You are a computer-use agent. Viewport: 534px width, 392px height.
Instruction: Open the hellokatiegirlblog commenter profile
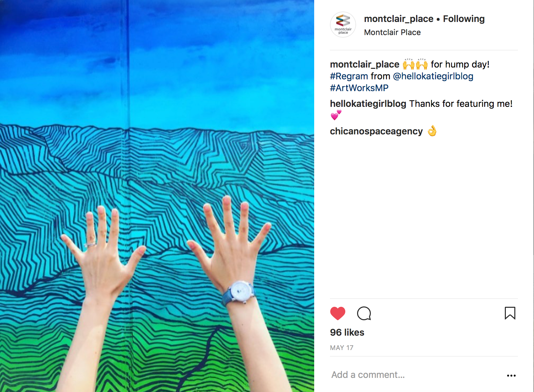point(368,104)
